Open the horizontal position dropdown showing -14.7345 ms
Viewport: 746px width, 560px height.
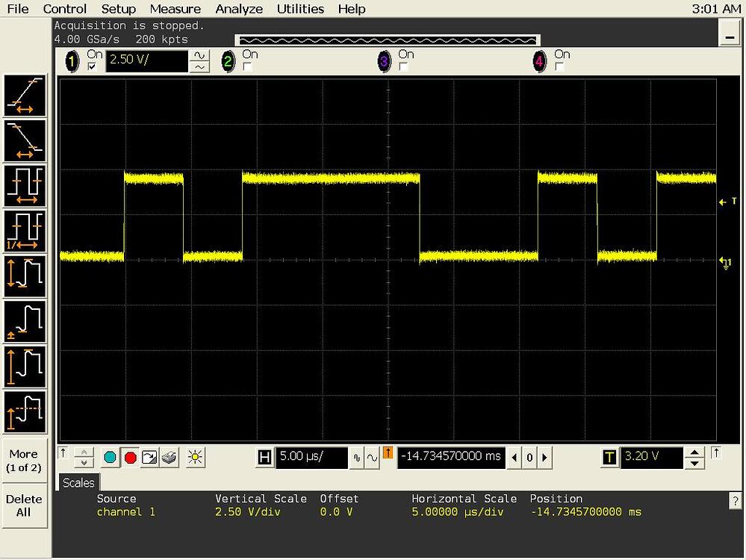(451, 457)
